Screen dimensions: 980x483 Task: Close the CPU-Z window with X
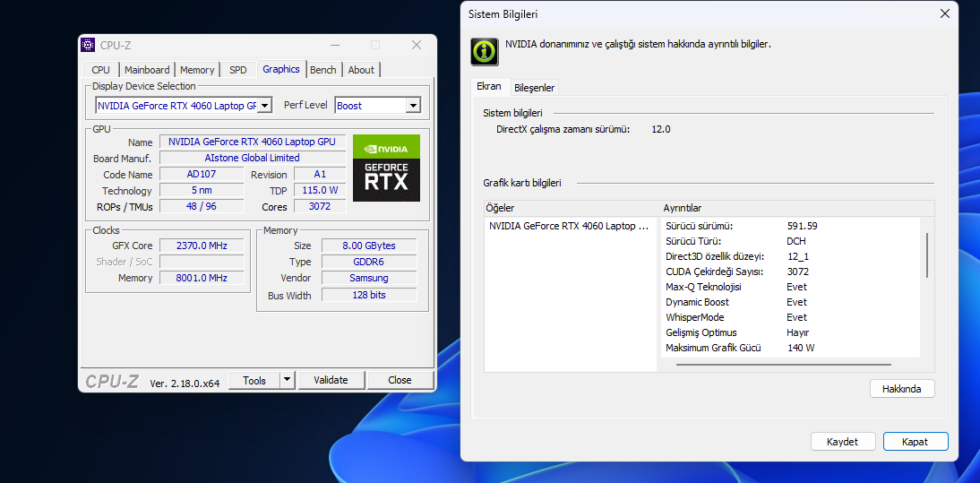click(417, 45)
